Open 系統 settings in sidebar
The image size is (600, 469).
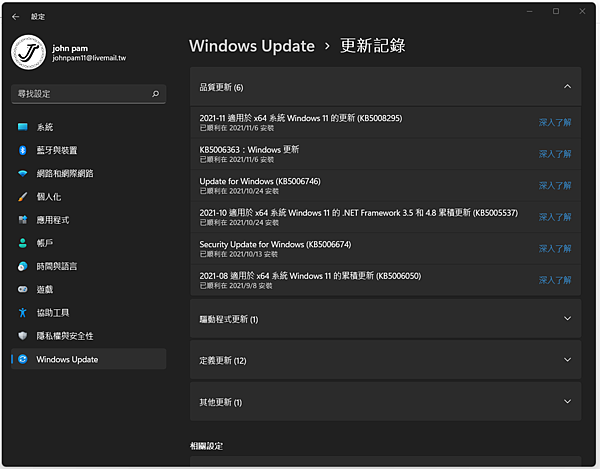45,127
